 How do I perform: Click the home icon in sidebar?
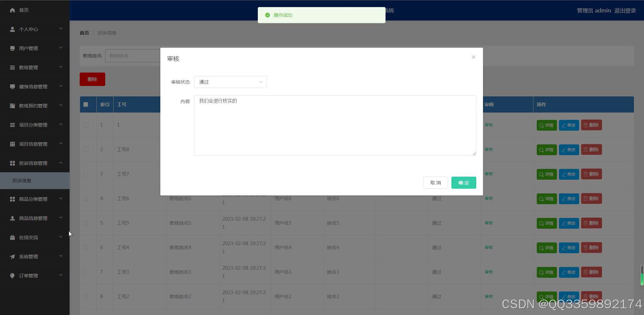click(12, 10)
